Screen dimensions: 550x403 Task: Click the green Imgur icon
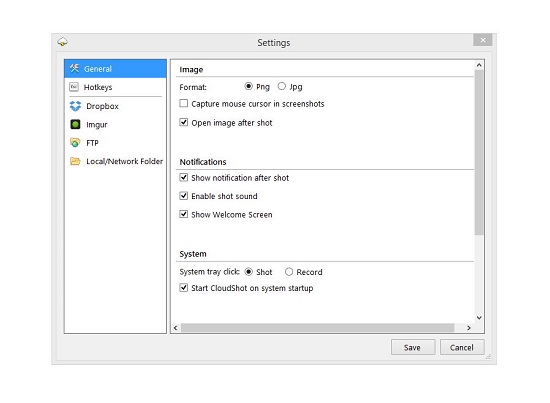coord(75,125)
